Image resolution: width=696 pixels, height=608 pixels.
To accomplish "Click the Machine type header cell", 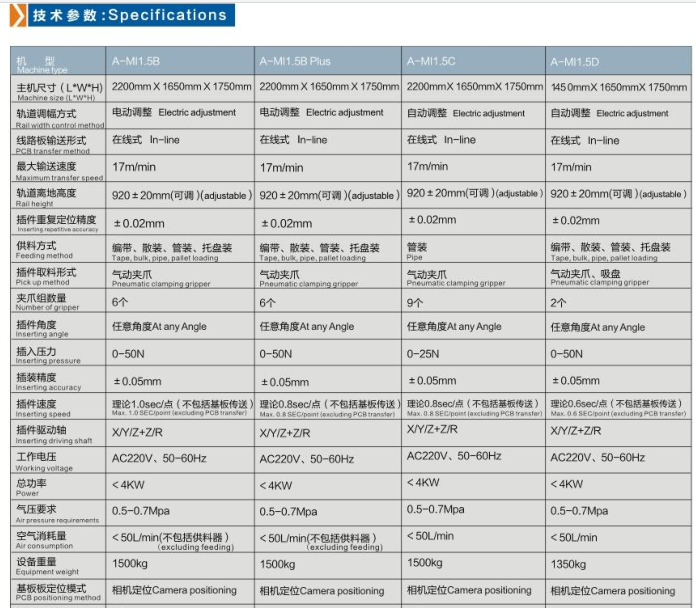I will [x=58, y=61].
